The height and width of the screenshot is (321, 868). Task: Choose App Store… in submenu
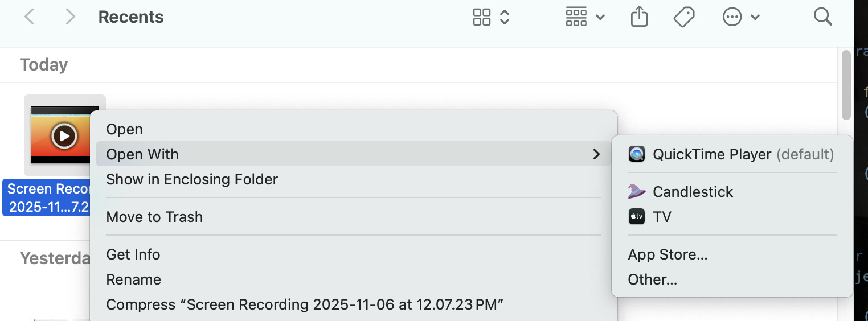pos(668,254)
